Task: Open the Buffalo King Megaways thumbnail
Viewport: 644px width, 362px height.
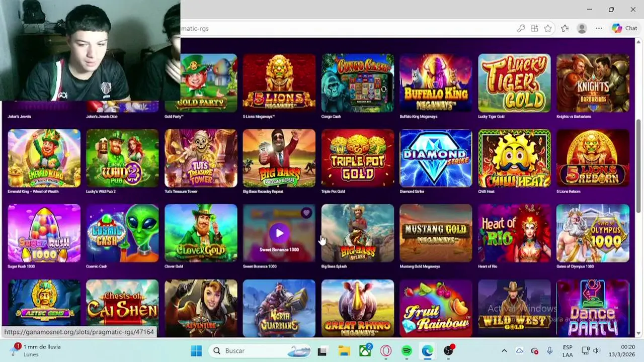Action: (436, 83)
